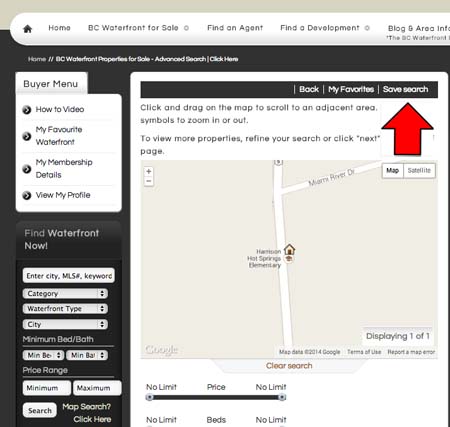Click arrow icon beside How to Video
450x427 pixels.
pyautogui.click(x=27, y=110)
